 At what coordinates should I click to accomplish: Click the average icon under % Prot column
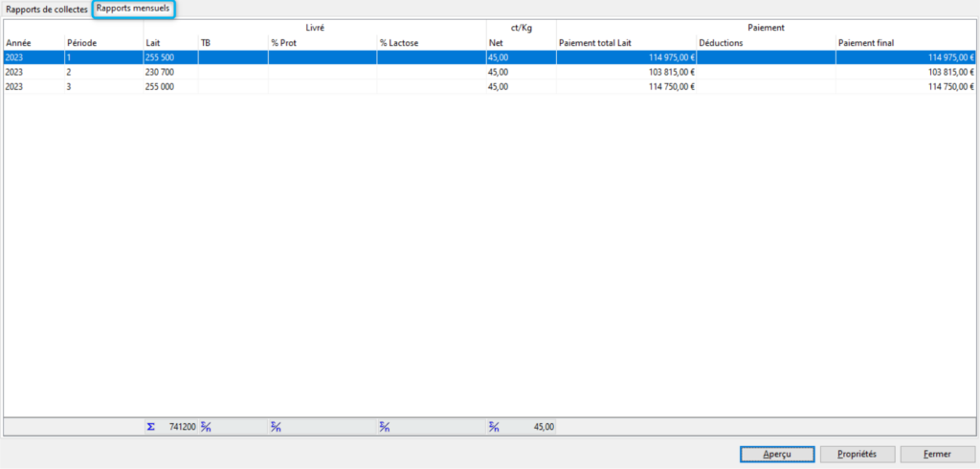pos(276,427)
